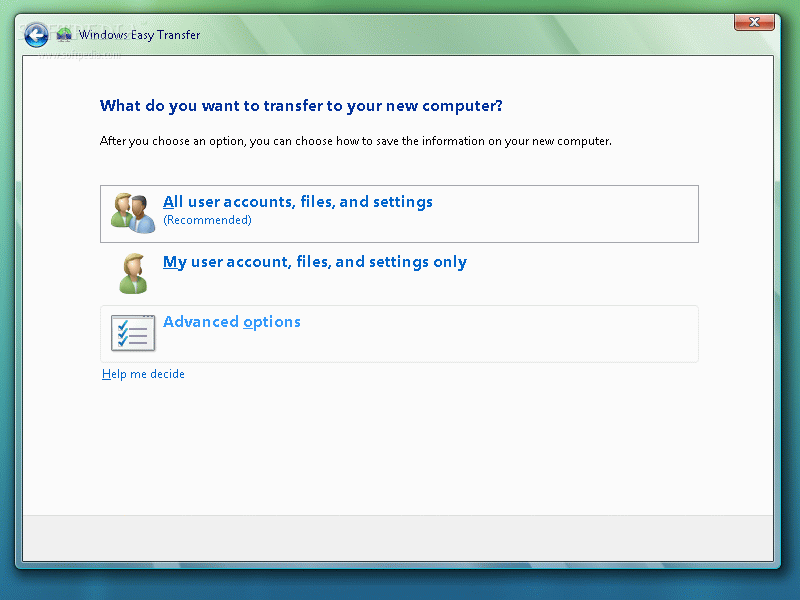Click the Windows Easy Transfer title text
Screen dimensions: 800x600
click(139, 35)
